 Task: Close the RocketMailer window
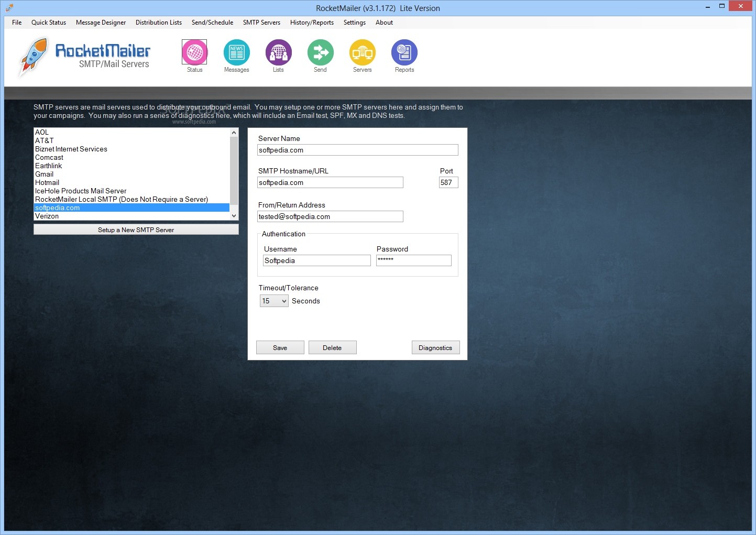pos(741,6)
